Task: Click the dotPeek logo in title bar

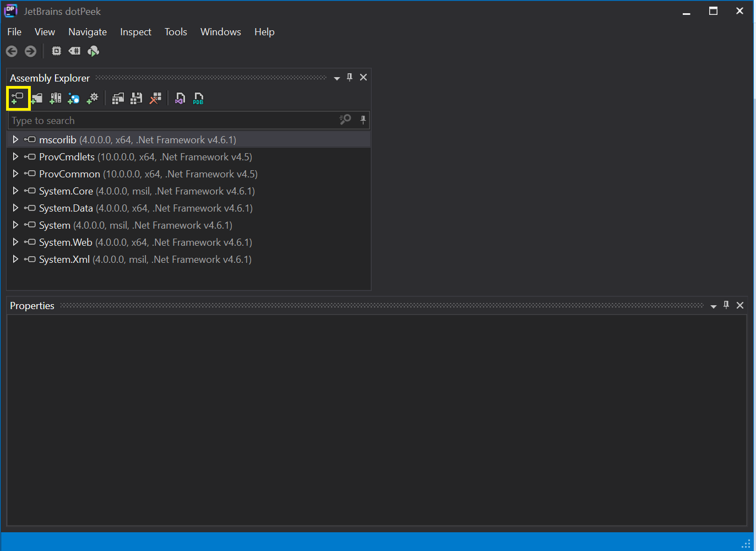Action: point(11,10)
